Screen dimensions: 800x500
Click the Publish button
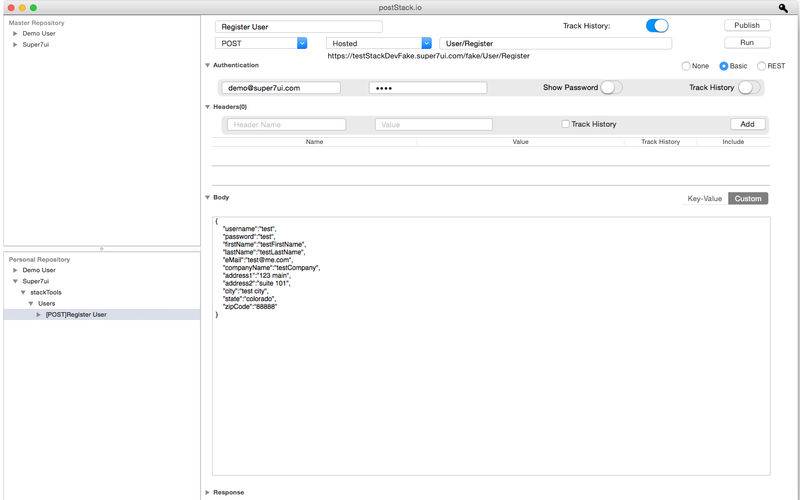click(x=747, y=25)
